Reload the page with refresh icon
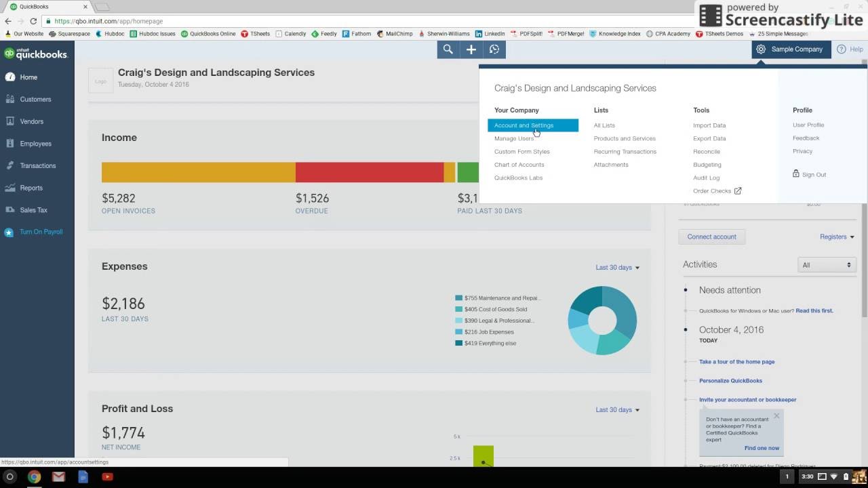The height and width of the screenshot is (488, 868). 33,21
